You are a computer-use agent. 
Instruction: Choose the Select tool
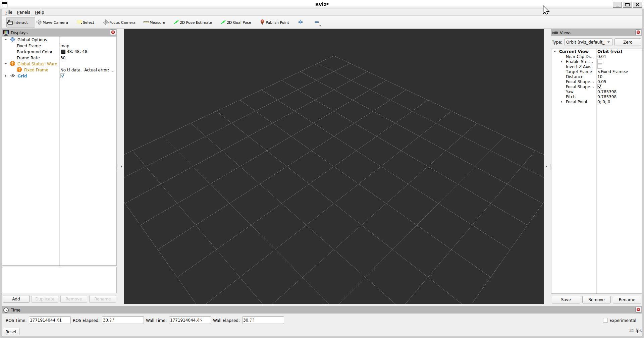pyautogui.click(x=86, y=22)
